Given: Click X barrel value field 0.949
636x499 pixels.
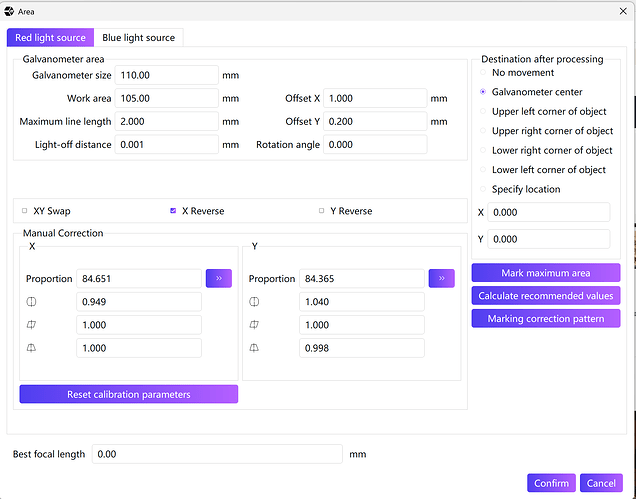Looking at the screenshot, I should [x=139, y=301].
